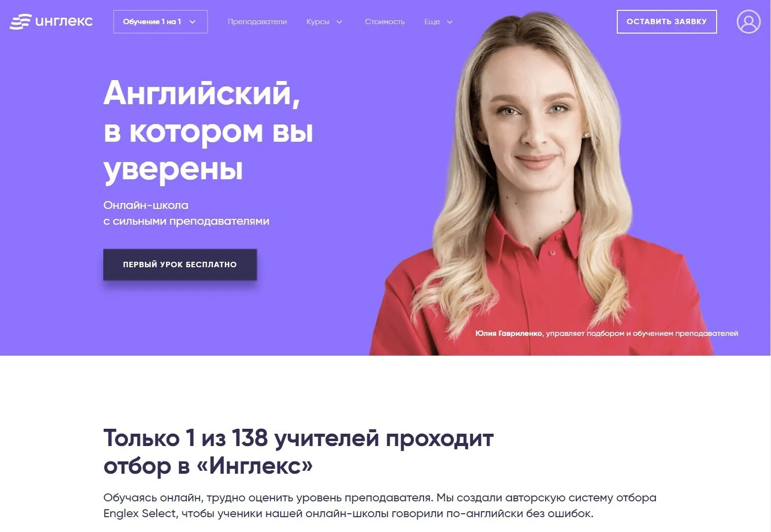Click the headline Английский, в котором вы уверены

[208, 130]
